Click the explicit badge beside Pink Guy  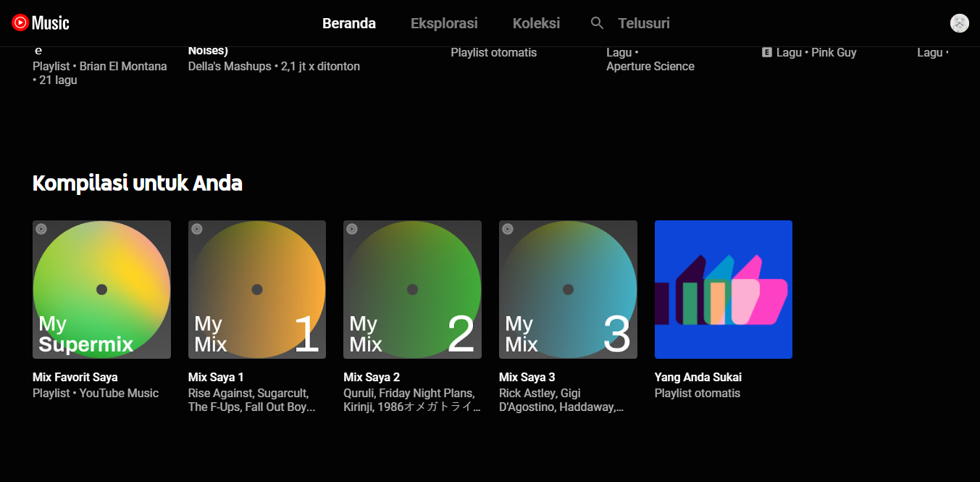pos(766,53)
